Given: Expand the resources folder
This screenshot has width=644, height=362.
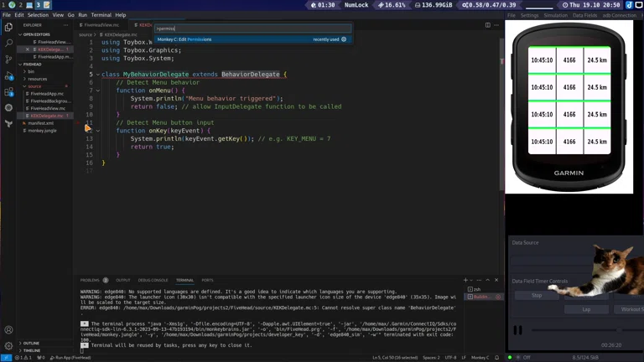Looking at the screenshot, I should point(36,79).
